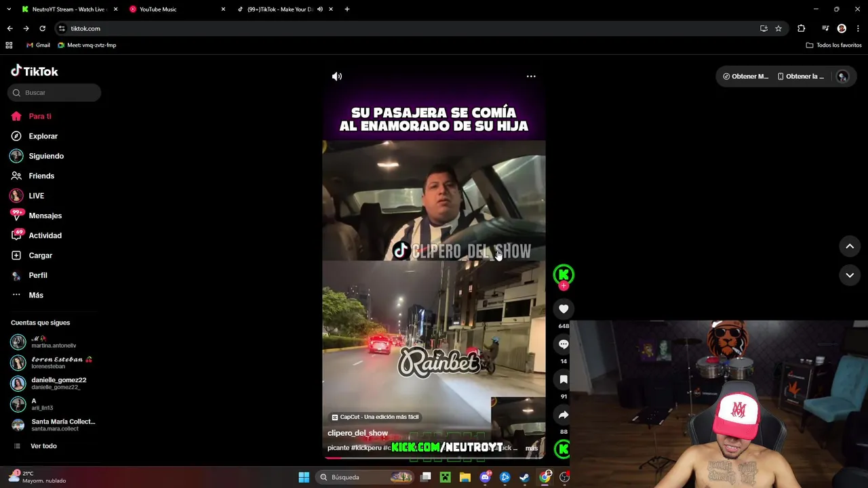Click CapCut edición más fácil tag

[375, 417]
